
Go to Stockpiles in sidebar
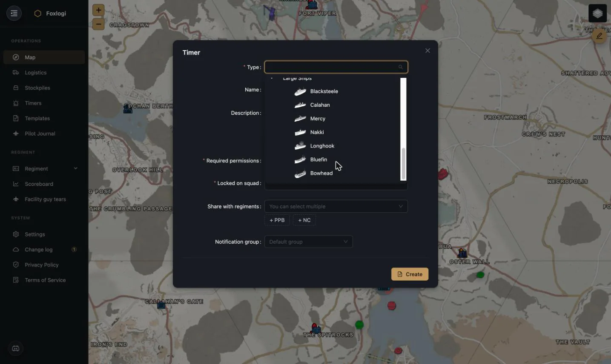[x=44, y=88]
